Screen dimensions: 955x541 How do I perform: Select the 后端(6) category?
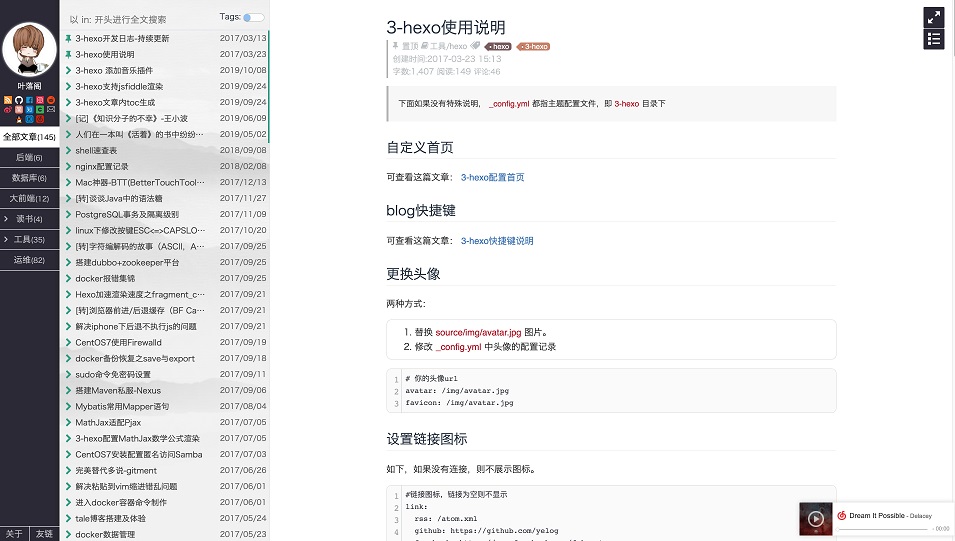pos(29,157)
